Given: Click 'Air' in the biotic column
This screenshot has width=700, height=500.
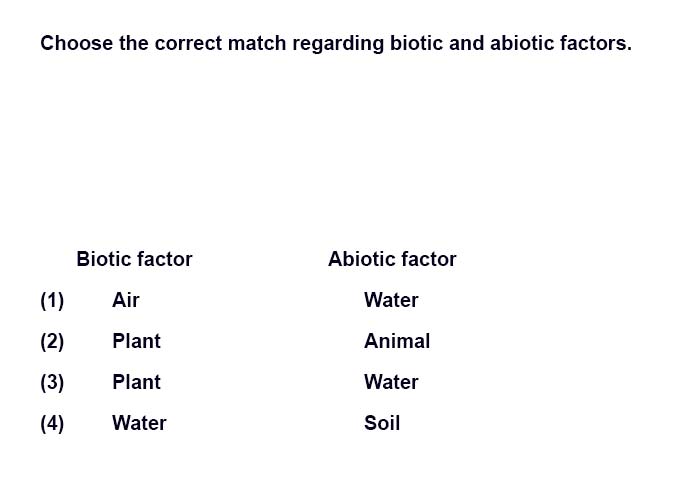Looking at the screenshot, I should [126, 300].
